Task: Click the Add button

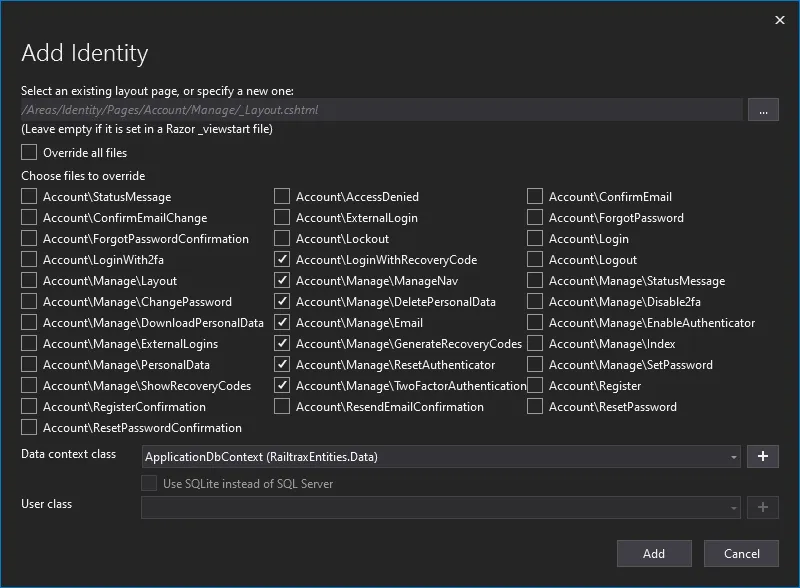Action: [x=654, y=553]
